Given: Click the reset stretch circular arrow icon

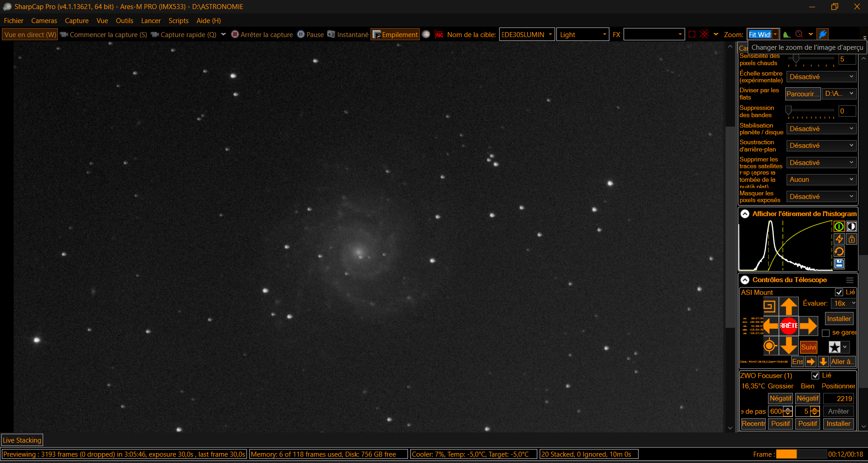Looking at the screenshot, I should pyautogui.click(x=839, y=251).
